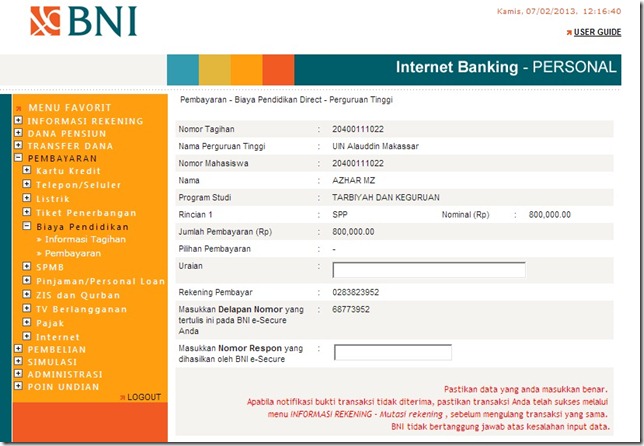Click the BNI logo

coord(84,21)
